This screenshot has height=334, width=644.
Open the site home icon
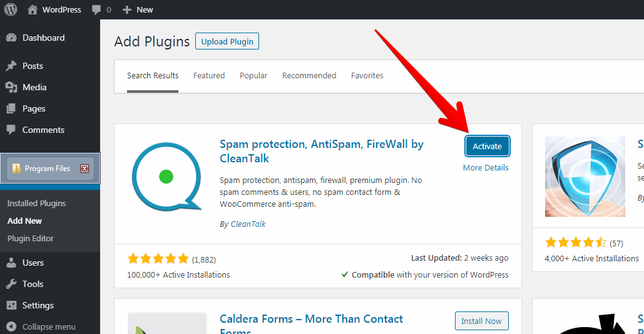(x=33, y=9)
